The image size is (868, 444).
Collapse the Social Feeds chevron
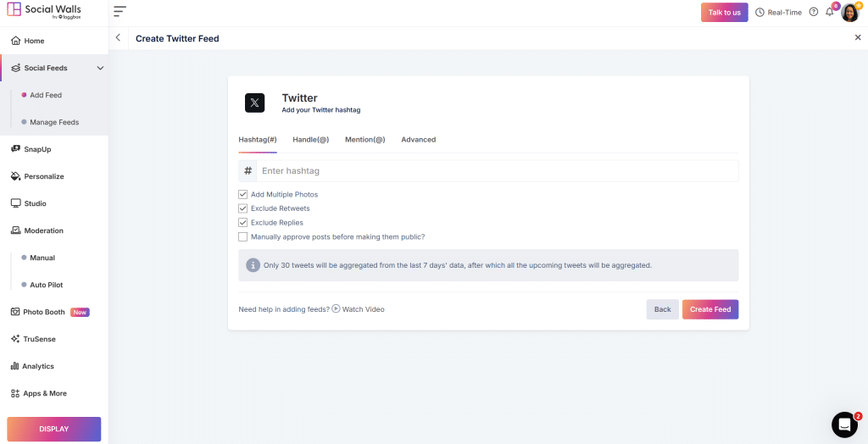point(100,68)
